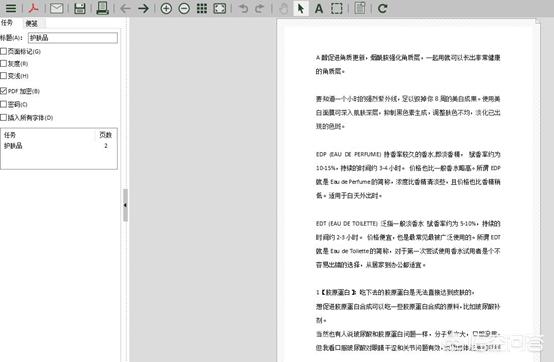Enable the 插入所有字体 checkbox
This screenshot has height=362, width=554.
tap(4, 117)
